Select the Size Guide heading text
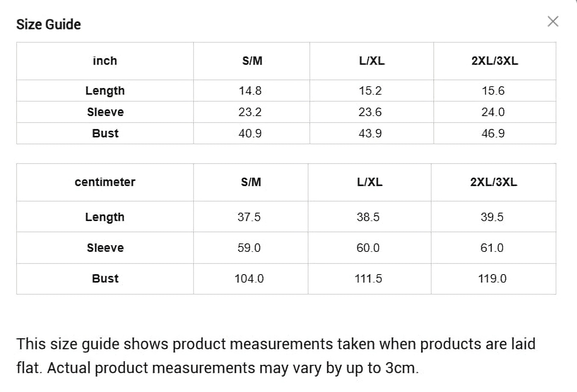This screenshot has width=577, height=392. pos(48,24)
